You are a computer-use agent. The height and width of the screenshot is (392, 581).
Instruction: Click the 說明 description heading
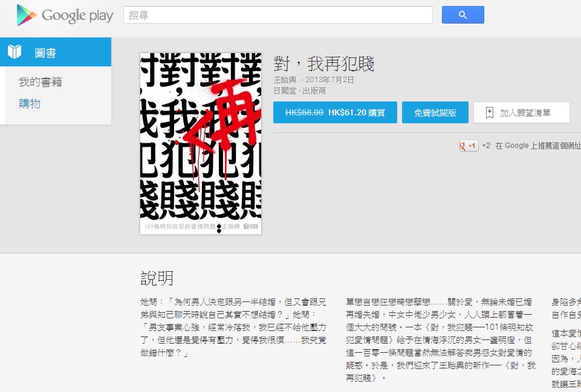tap(157, 278)
